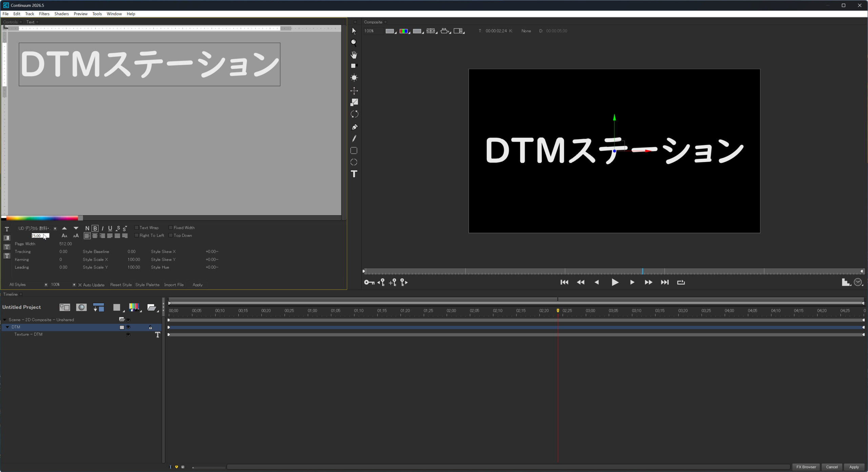Open the File menu
Viewport: 868px width, 472px height.
point(5,14)
